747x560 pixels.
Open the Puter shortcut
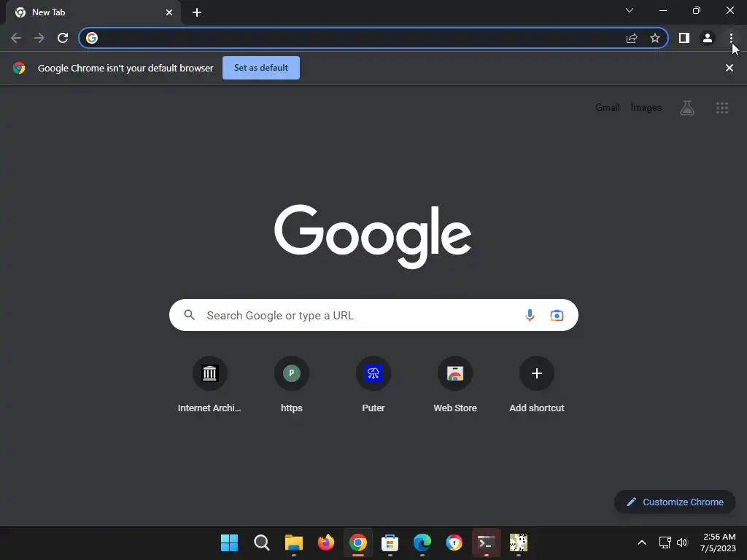click(x=373, y=386)
